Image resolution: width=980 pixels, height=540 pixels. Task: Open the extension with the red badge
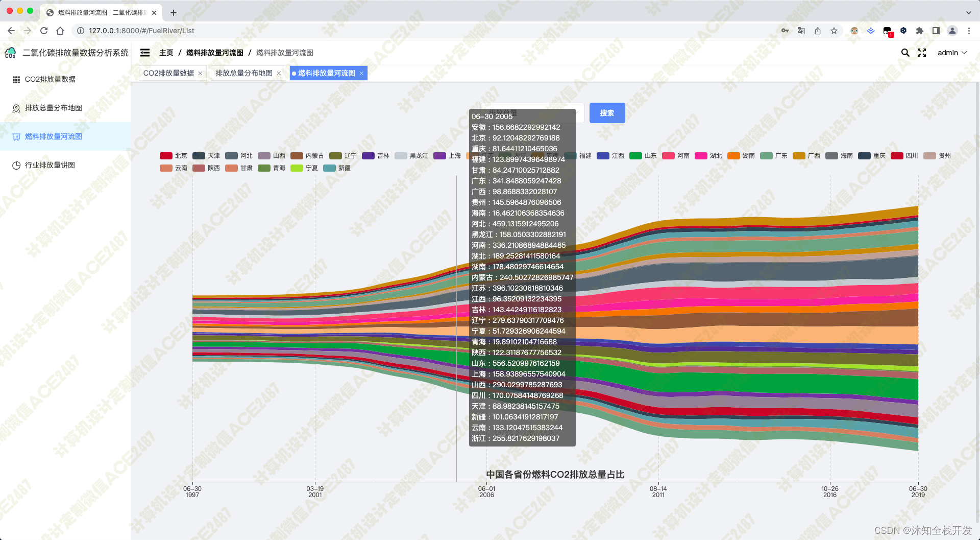[x=888, y=32]
